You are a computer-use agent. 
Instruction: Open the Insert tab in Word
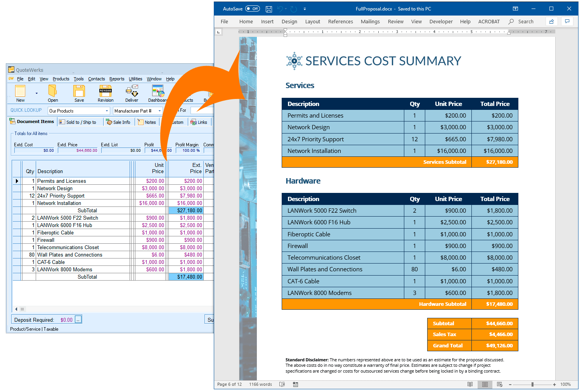click(267, 22)
